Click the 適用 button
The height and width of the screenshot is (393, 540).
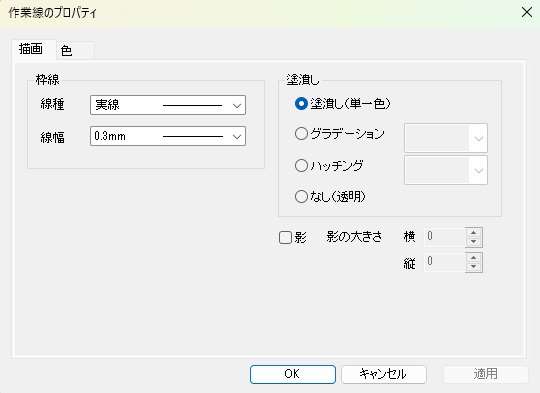pos(486,374)
